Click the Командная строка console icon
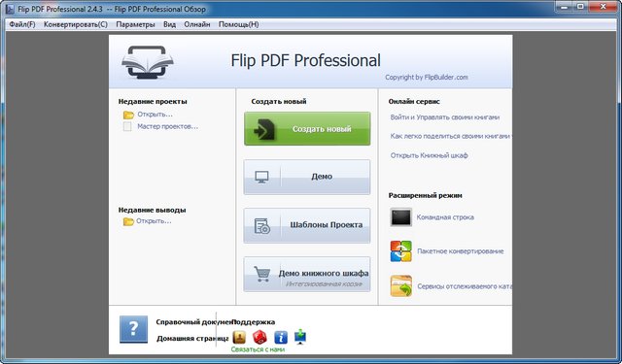This screenshot has width=622, height=364. pyautogui.click(x=400, y=217)
